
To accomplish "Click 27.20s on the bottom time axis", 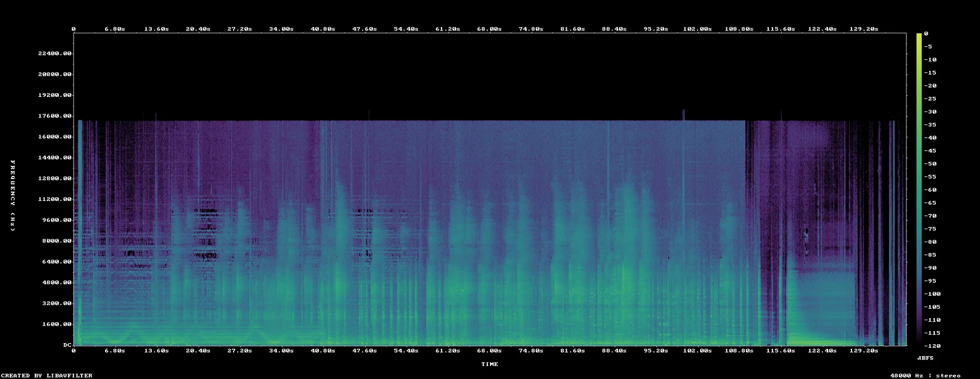I will tap(240, 351).
